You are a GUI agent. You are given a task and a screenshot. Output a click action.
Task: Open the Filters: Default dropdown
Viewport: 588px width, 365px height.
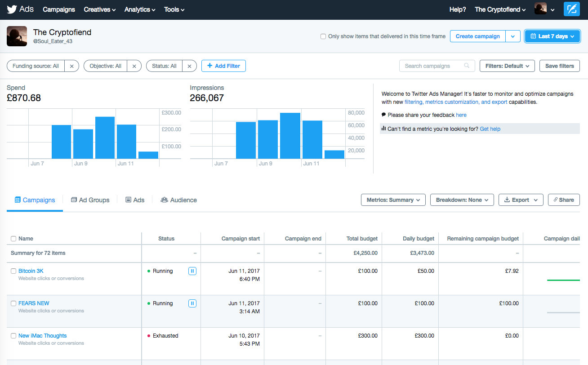click(507, 66)
